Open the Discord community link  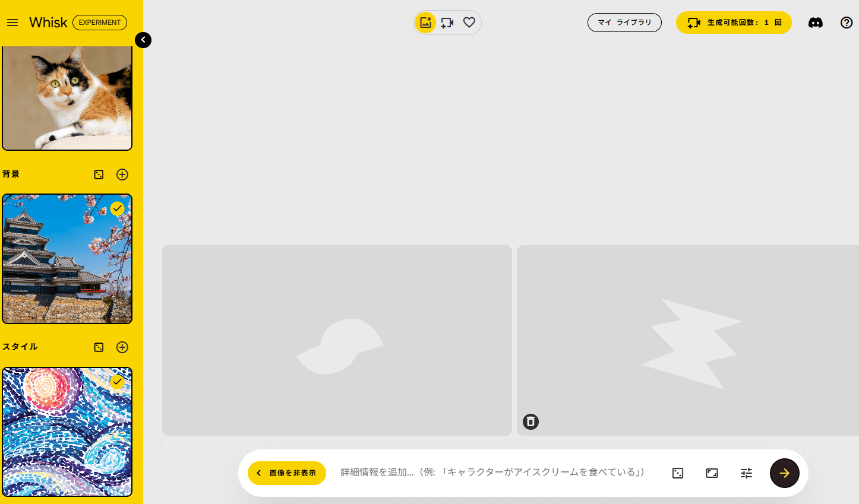[x=816, y=23]
